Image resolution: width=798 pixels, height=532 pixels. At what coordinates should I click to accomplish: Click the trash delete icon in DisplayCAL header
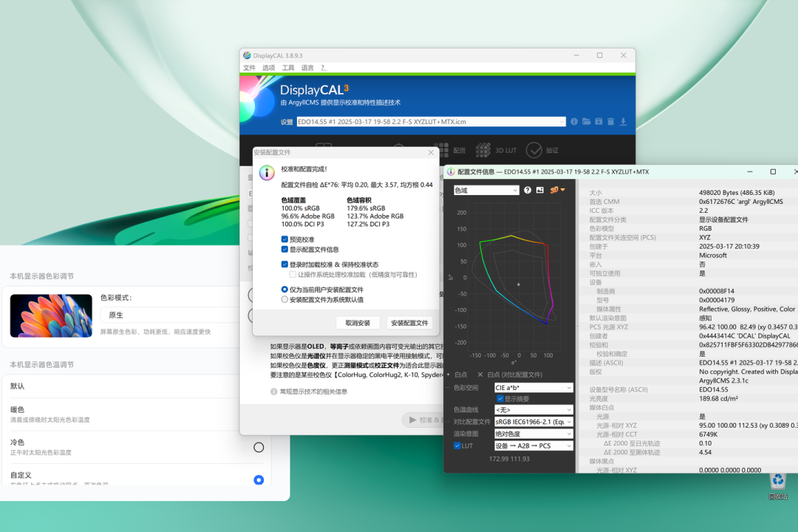[611, 122]
